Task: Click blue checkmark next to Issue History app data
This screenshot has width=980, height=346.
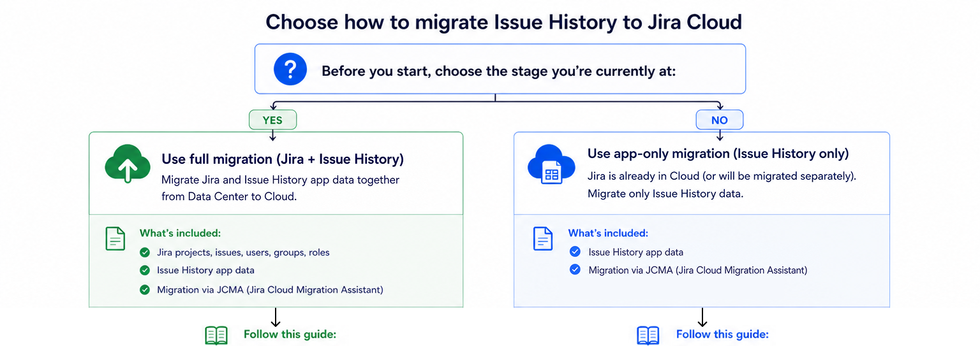Action: coord(575,252)
